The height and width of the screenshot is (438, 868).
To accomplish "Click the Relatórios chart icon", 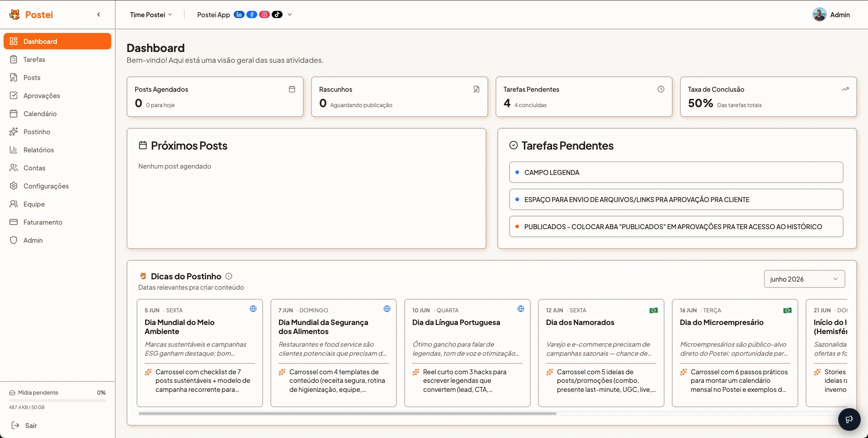I will (x=14, y=150).
